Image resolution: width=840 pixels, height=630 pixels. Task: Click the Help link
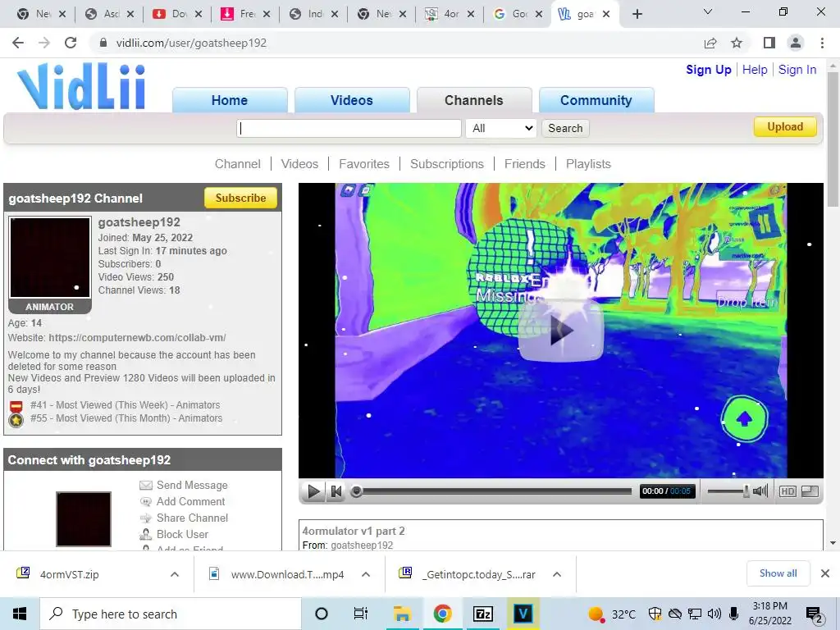[755, 70]
